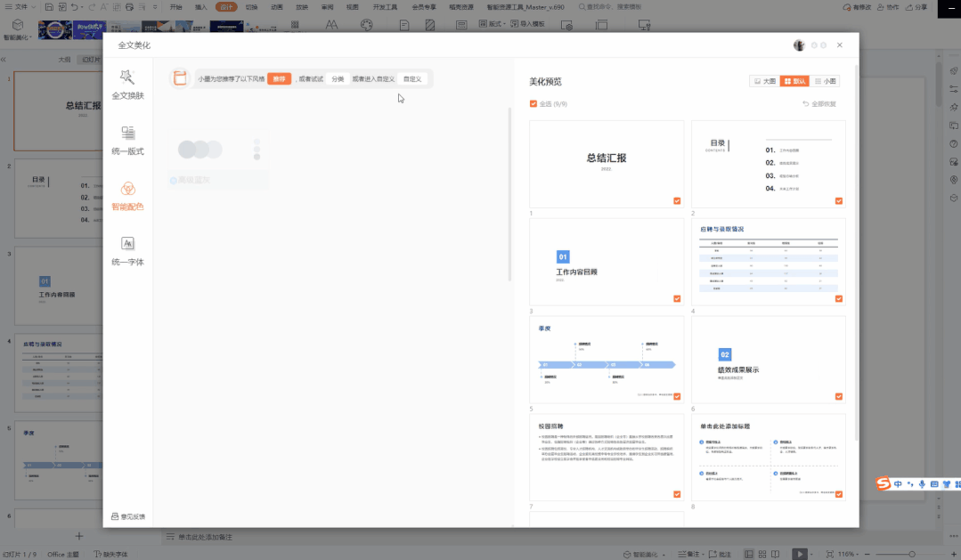
Task: Open the 116% zoom level dropdown
Action: click(849, 554)
